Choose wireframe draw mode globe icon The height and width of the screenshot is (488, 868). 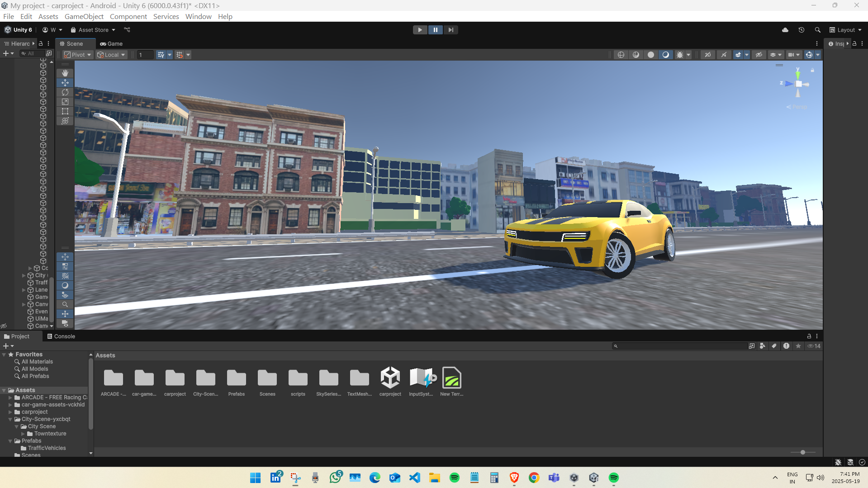point(621,55)
